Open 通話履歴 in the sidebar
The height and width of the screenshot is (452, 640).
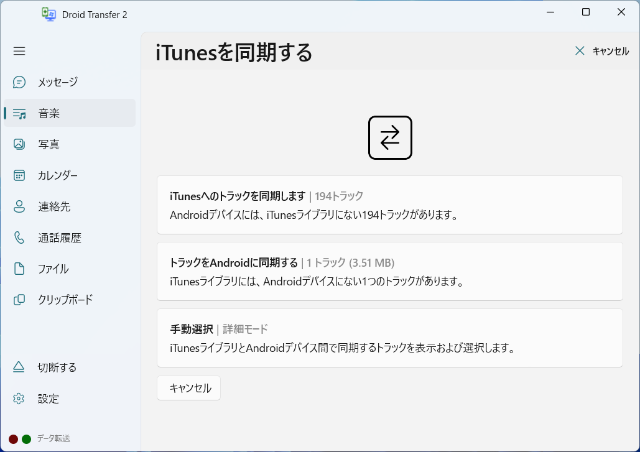pos(70,238)
